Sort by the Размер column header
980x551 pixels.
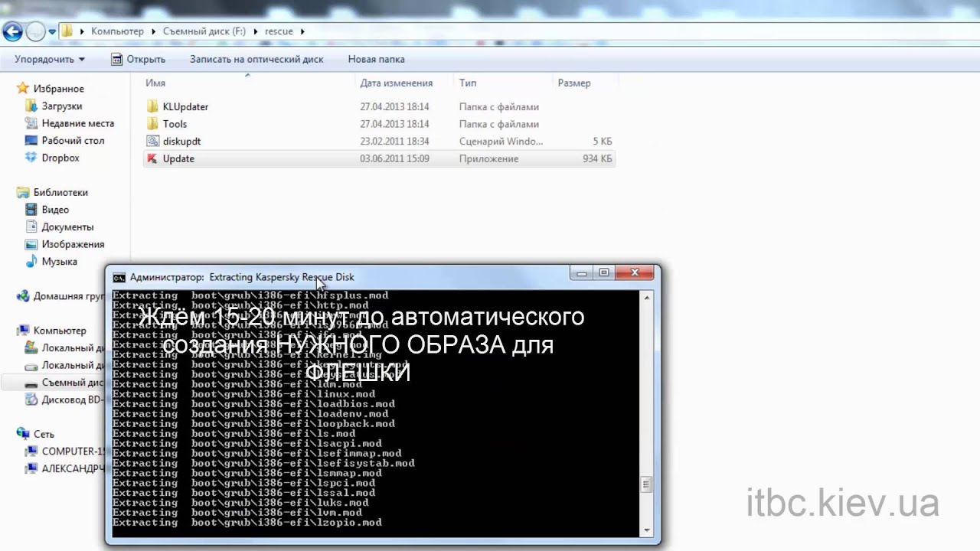pos(574,83)
